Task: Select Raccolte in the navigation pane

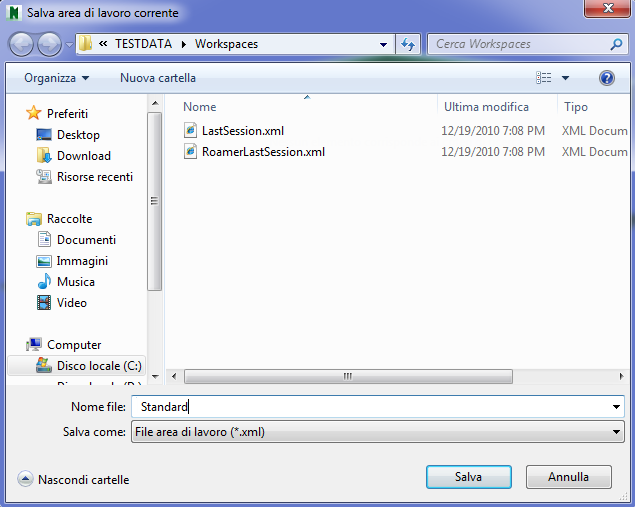Action: point(70,219)
